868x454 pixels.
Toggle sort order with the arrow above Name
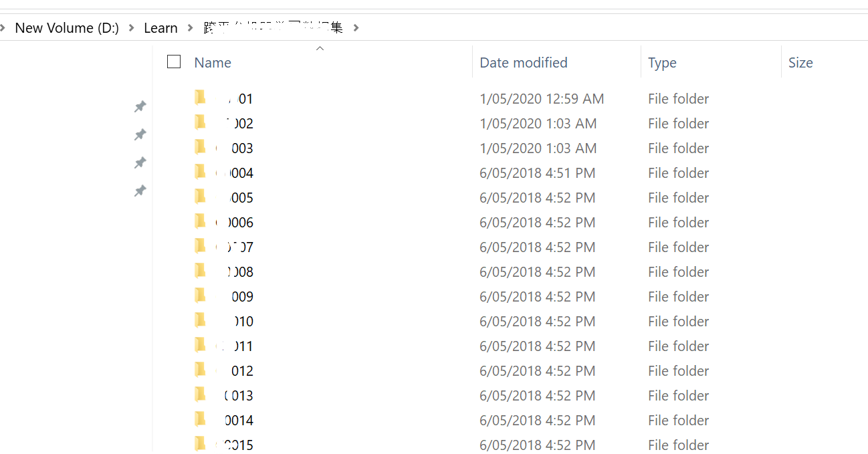pos(320,47)
